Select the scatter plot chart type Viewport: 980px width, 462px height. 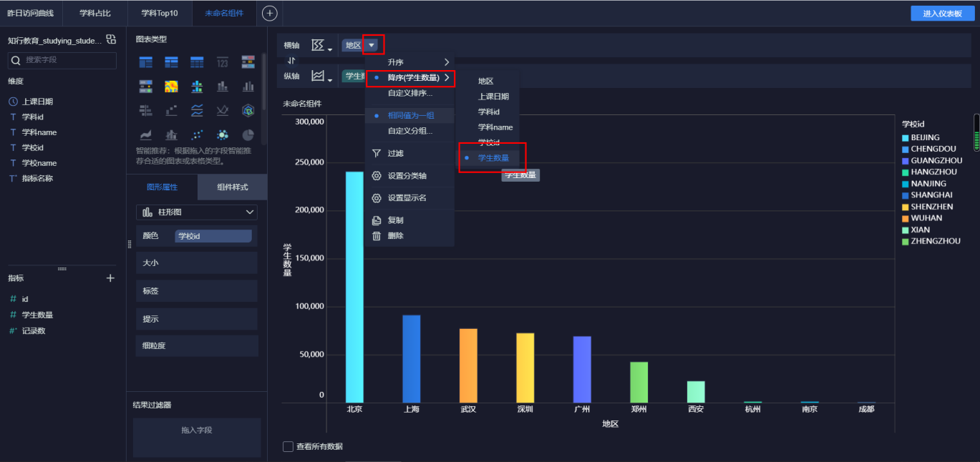(197, 134)
